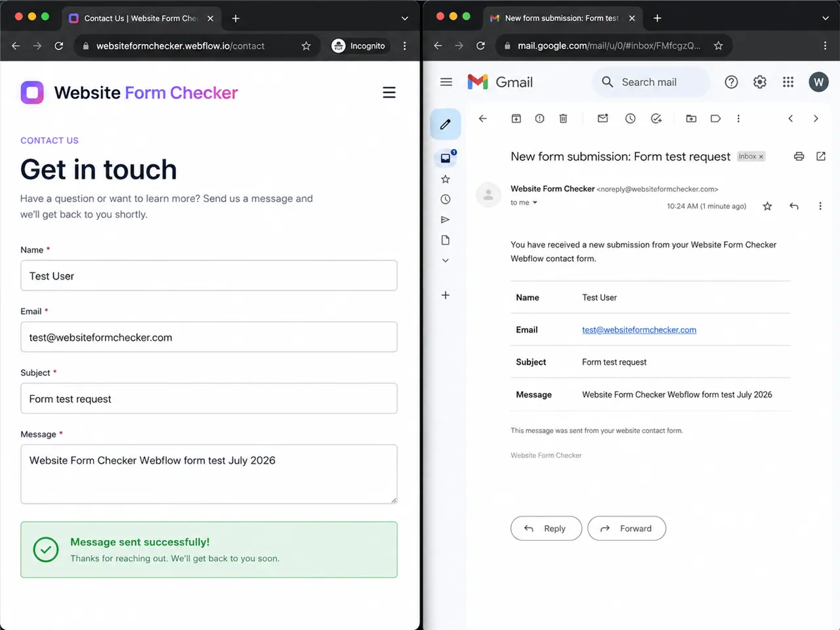Open a new tab in Gmail browser window
Screen dimensions: 840x630
point(657,18)
